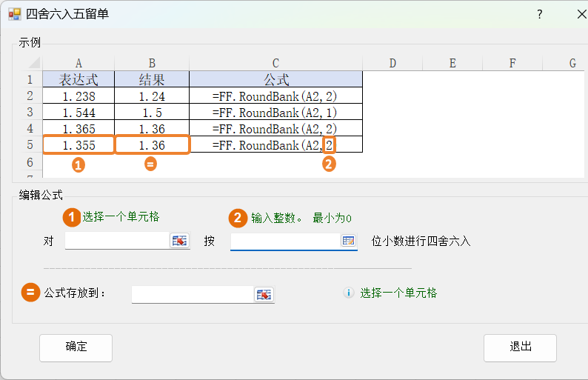Click the range picker icon for 公式存放到
This screenshot has height=380, width=588.
coord(264,295)
